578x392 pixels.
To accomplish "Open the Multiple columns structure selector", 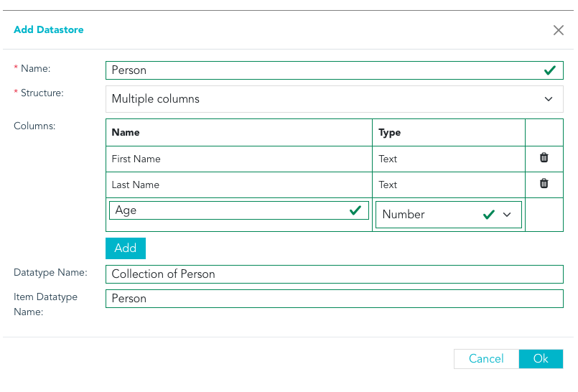I will [x=335, y=99].
